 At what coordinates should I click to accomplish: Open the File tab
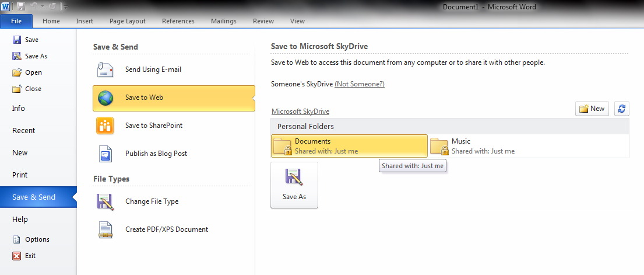click(x=17, y=21)
